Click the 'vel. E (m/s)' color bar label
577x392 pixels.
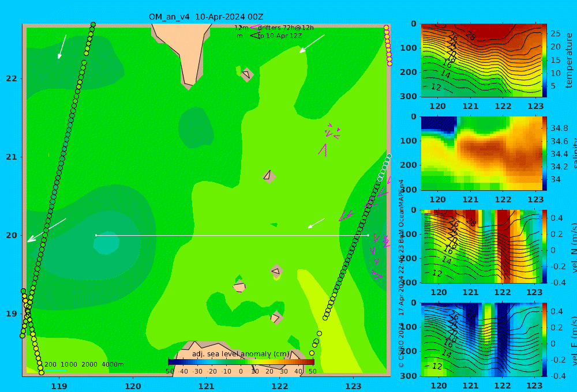(574, 341)
